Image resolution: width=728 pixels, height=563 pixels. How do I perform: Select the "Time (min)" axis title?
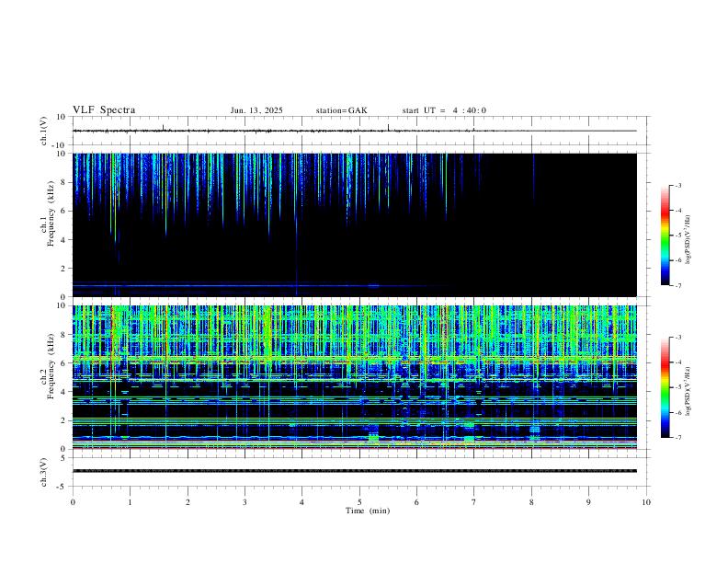tap(368, 511)
